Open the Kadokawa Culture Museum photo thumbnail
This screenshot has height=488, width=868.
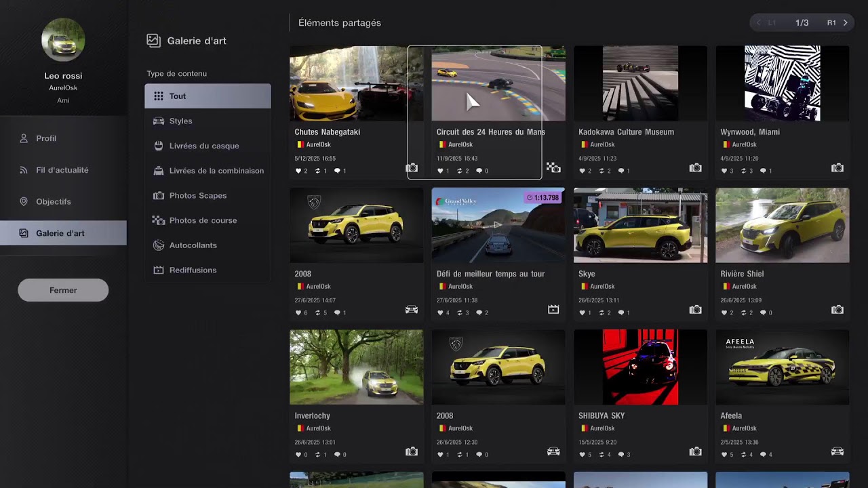tap(641, 83)
